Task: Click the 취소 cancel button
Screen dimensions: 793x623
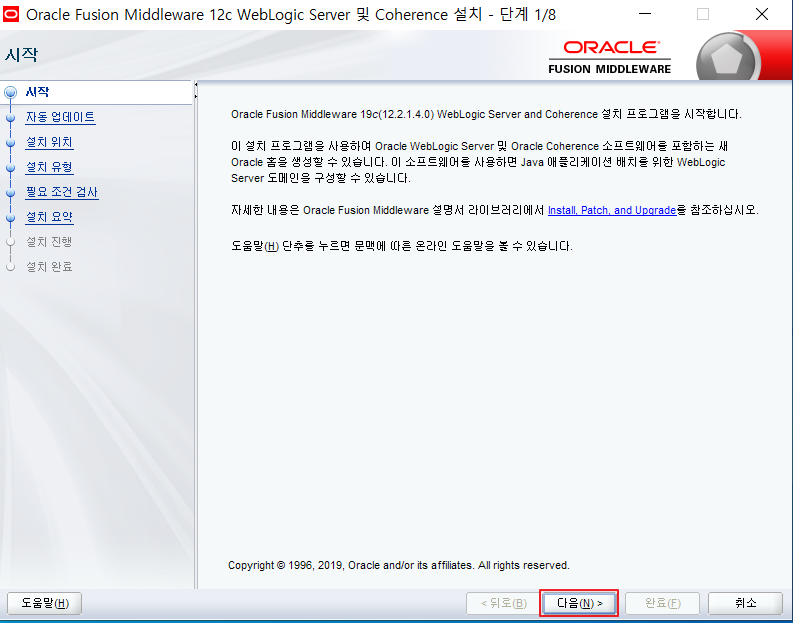Action: click(x=745, y=603)
